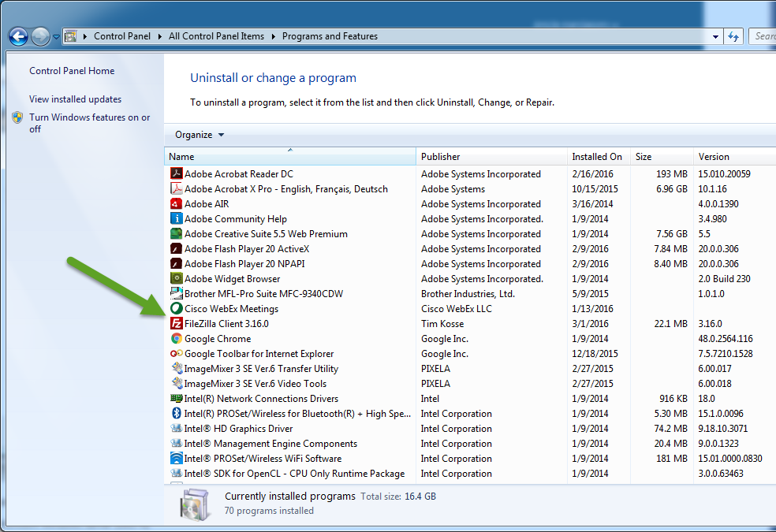Sort the list by Version column

coord(735,156)
